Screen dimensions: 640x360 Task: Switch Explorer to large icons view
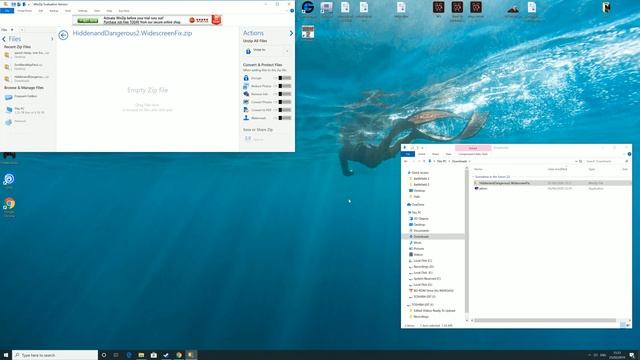pyautogui.click(x=628, y=325)
